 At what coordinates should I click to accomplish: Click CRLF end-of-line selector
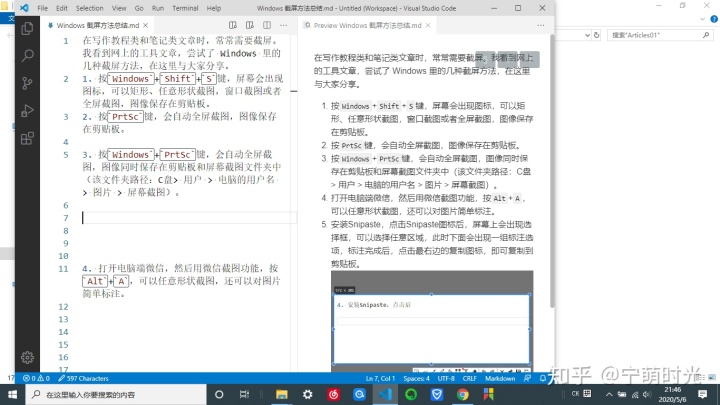pyautogui.click(x=469, y=378)
